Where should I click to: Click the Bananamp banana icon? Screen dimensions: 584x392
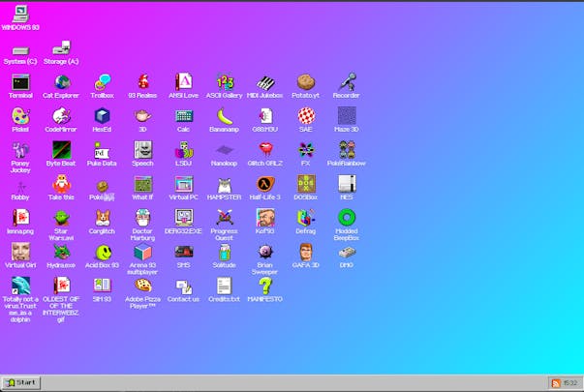224,116
